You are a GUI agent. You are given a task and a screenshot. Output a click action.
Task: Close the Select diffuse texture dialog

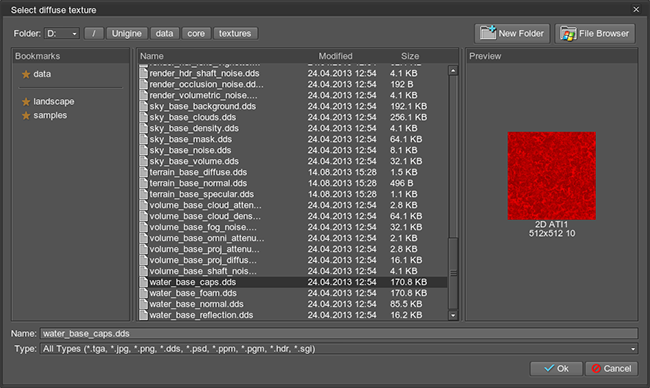pyautogui.click(x=636, y=9)
